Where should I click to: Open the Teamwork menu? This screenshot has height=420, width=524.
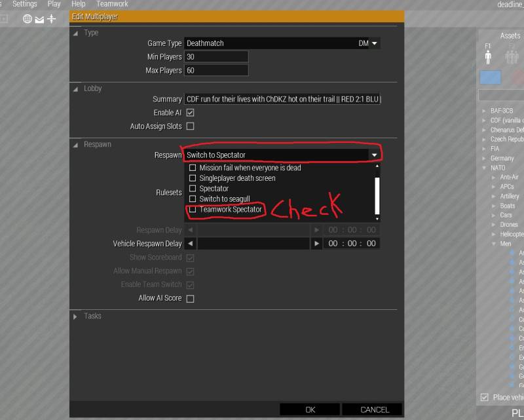(112, 4)
